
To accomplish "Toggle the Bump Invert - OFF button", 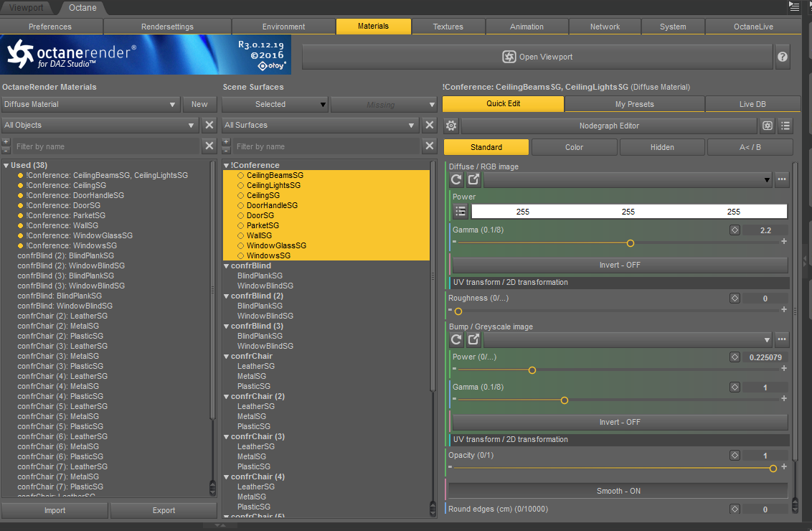I will click(x=620, y=422).
